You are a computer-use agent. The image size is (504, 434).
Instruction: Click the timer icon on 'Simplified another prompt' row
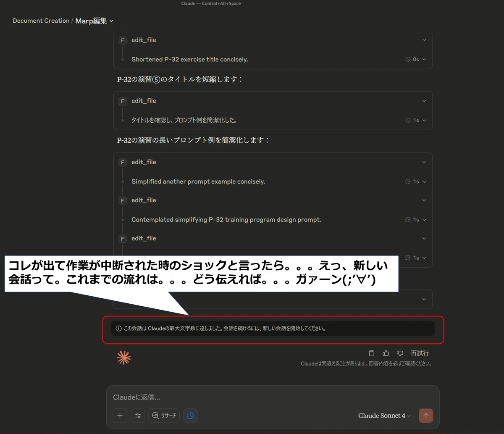tap(407, 181)
